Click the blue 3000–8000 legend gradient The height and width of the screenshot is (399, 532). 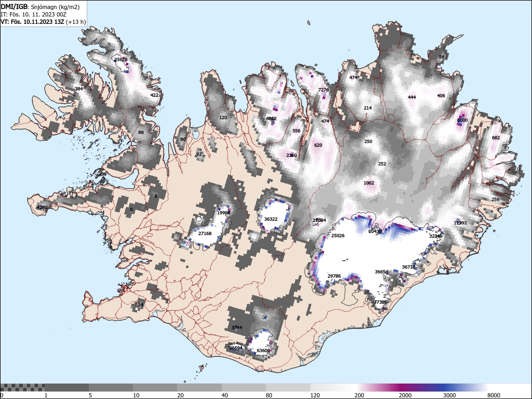coord(465,387)
